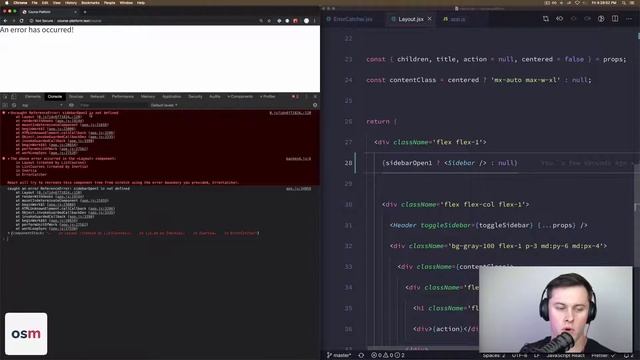The width and height of the screenshot is (640, 360).
Task: Open the Memory tab in DevTools
Action: 148,97
